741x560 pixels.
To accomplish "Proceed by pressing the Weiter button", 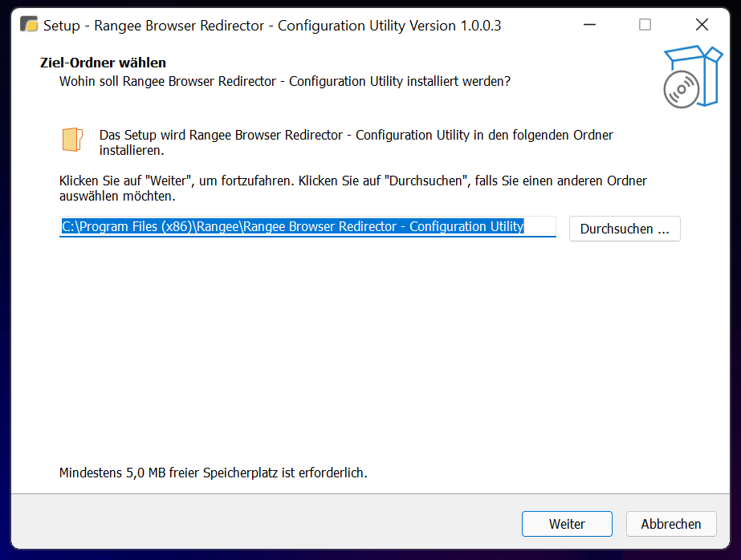I will click(x=567, y=524).
